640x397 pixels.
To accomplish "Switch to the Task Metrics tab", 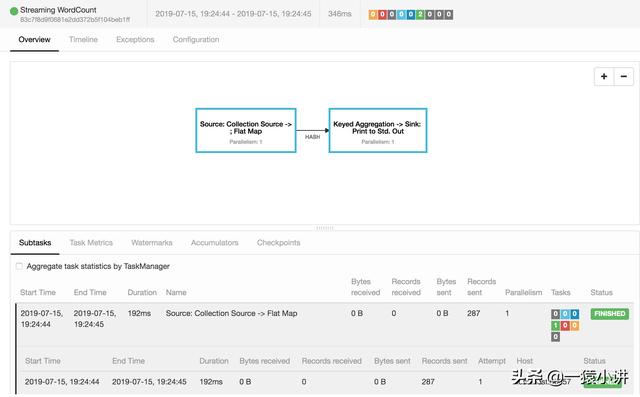I will (x=91, y=242).
